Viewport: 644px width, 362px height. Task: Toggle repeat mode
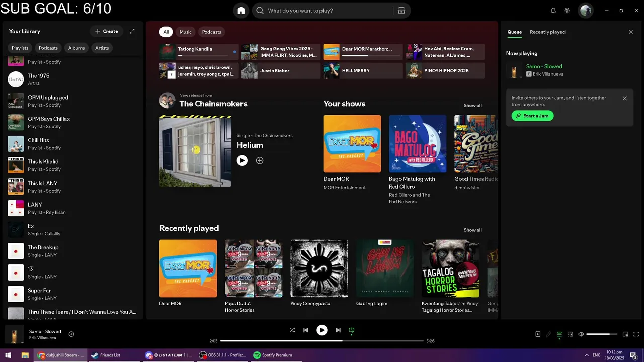click(x=352, y=330)
